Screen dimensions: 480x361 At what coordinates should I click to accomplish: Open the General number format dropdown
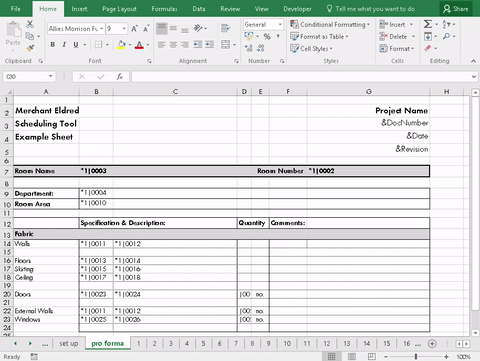tap(280, 24)
